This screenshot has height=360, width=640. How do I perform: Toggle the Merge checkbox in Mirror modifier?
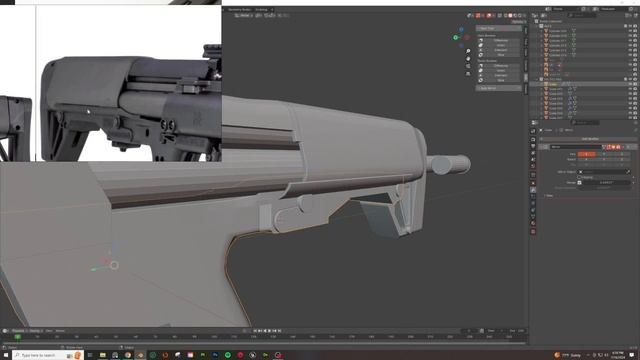pos(580,182)
